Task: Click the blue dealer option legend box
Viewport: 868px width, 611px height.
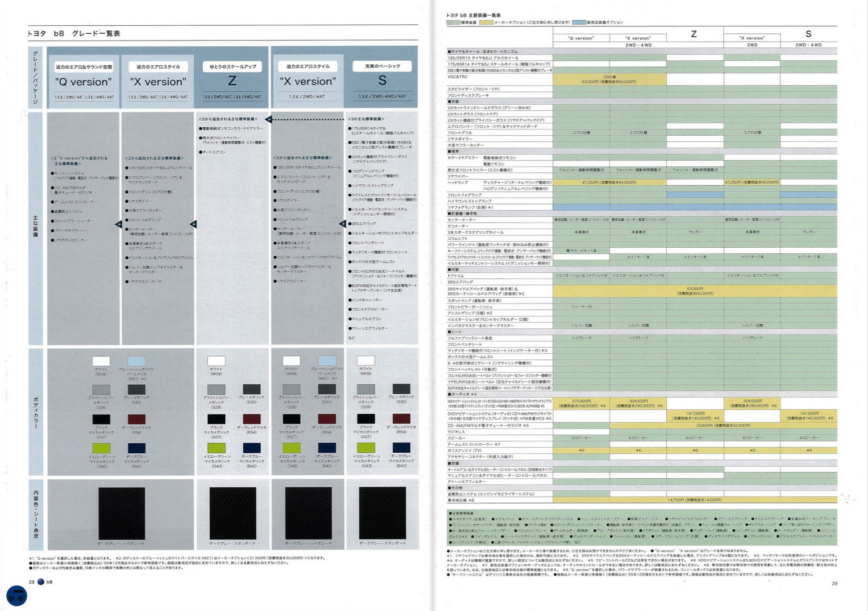Action: (x=578, y=23)
